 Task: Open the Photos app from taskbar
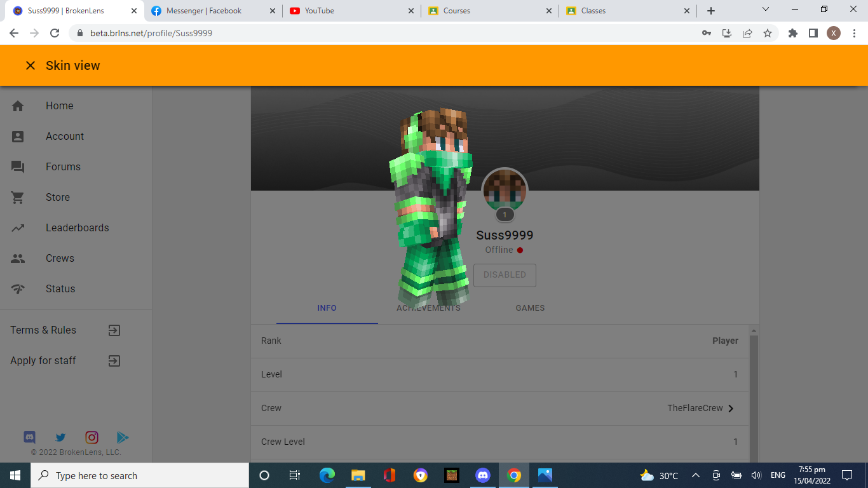(545, 475)
